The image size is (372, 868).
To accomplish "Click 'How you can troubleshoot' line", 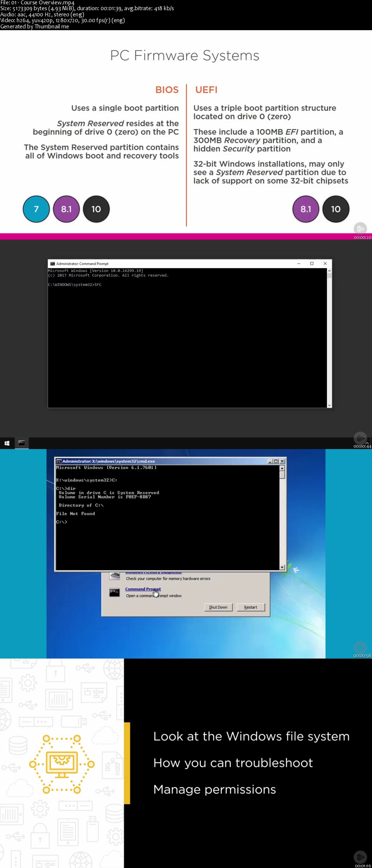I will [233, 763].
